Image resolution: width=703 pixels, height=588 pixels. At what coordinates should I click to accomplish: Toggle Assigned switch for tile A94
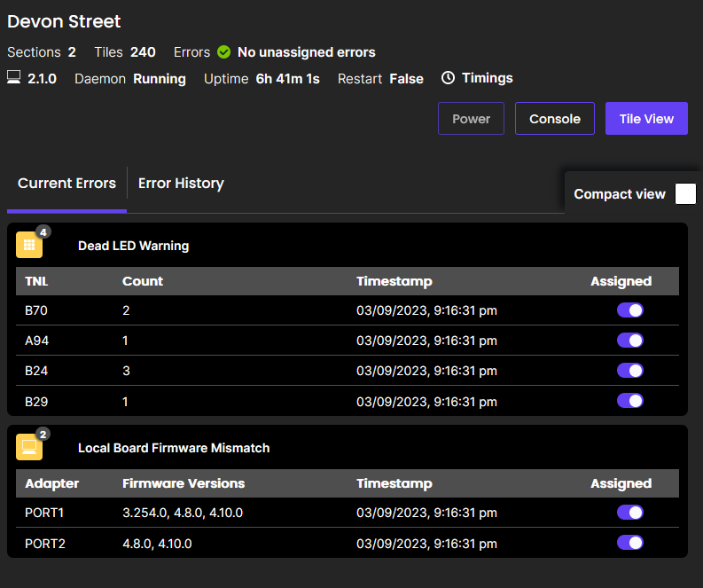point(629,341)
